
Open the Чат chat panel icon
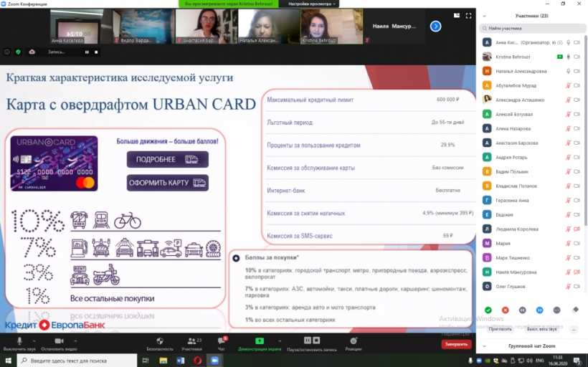(222, 340)
